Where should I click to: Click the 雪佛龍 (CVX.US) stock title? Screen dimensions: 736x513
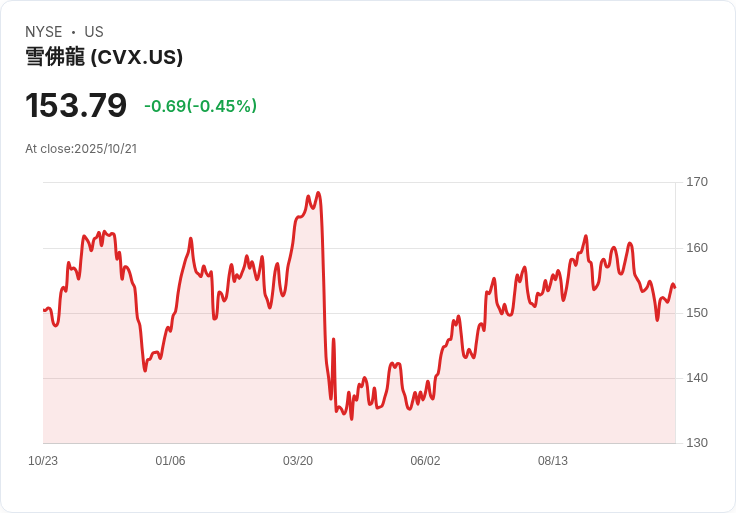coord(104,57)
